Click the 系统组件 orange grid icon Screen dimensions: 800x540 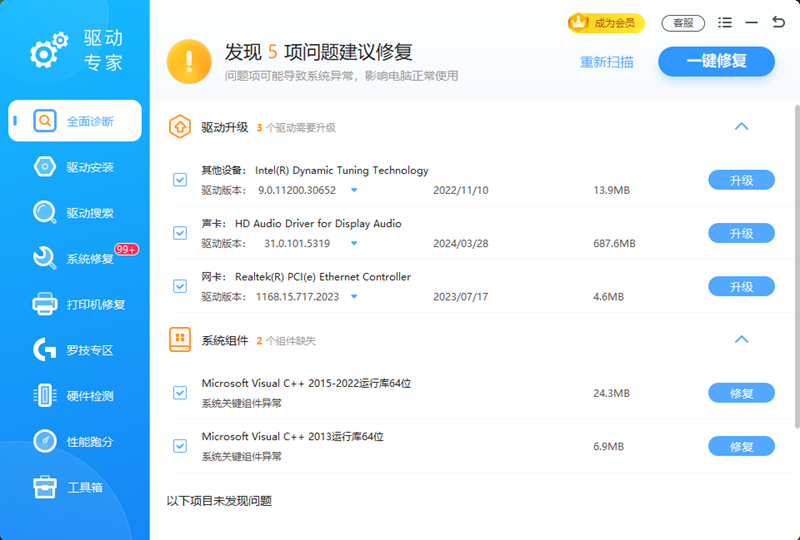click(x=180, y=339)
